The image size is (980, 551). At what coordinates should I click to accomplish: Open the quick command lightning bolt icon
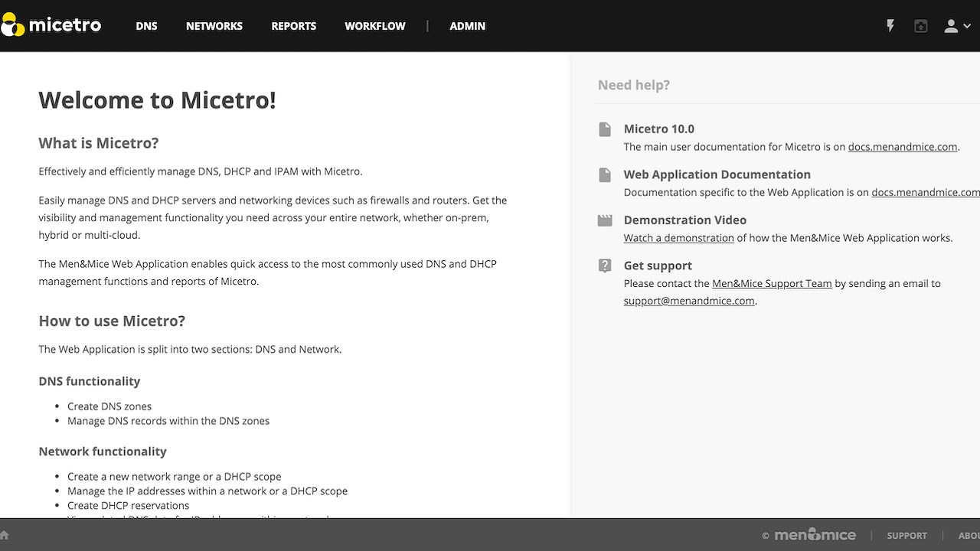click(890, 26)
